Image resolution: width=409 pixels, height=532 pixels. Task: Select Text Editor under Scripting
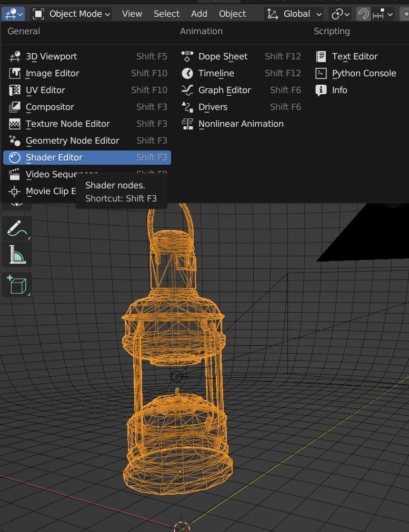point(354,56)
